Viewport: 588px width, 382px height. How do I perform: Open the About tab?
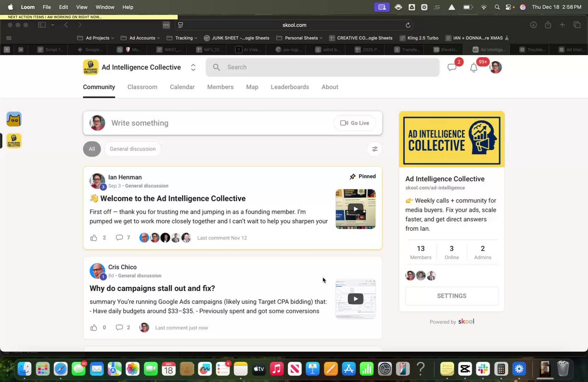pos(330,87)
